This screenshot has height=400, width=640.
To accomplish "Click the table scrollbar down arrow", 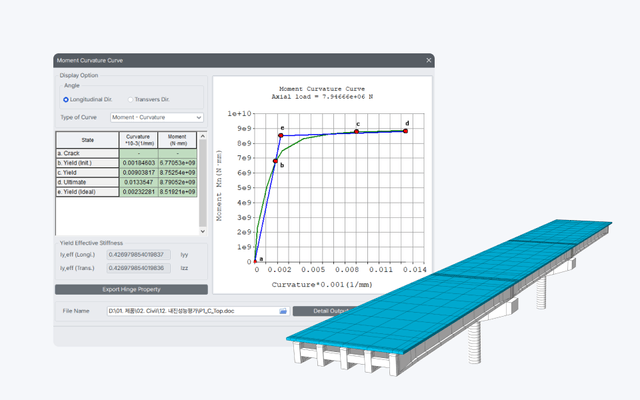I will [x=203, y=231].
